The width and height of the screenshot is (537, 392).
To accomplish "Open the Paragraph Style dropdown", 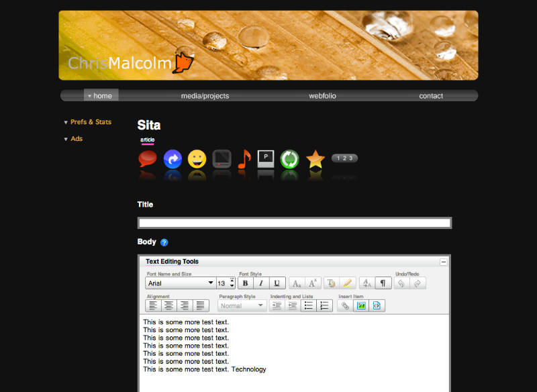I will click(242, 305).
